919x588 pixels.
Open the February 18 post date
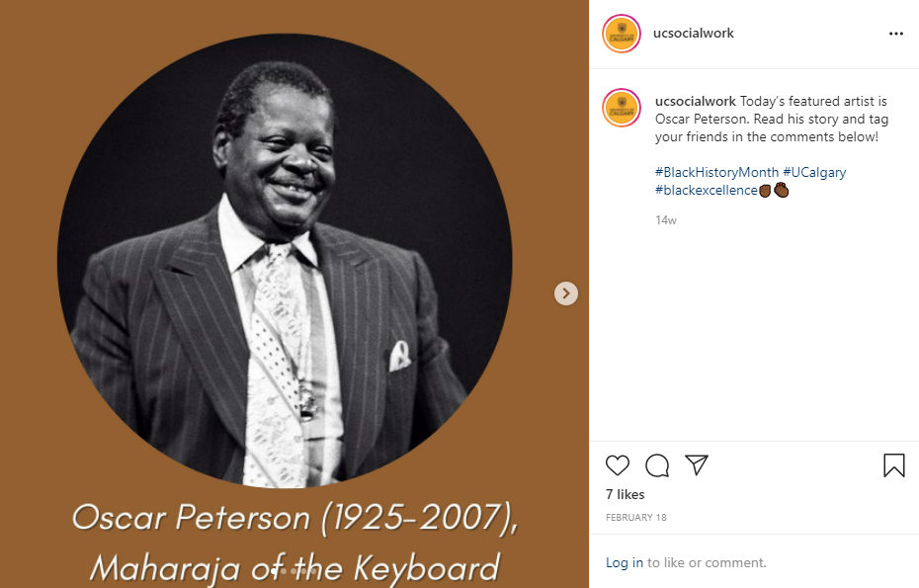636,518
